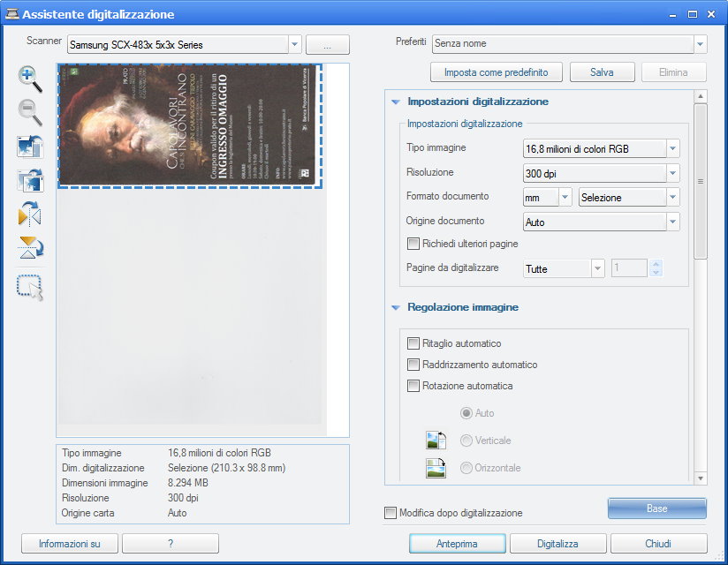The width and height of the screenshot is (728, 565).
Task: Activate the selection tool
Action: tap(29, 282)
